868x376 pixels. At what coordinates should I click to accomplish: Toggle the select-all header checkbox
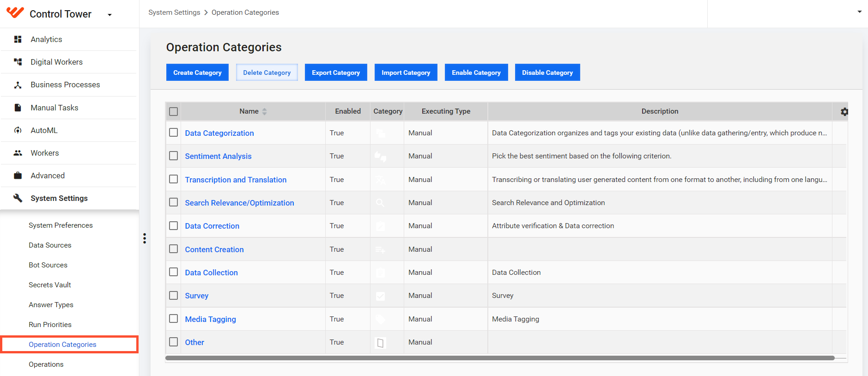[x=174, y=111]
